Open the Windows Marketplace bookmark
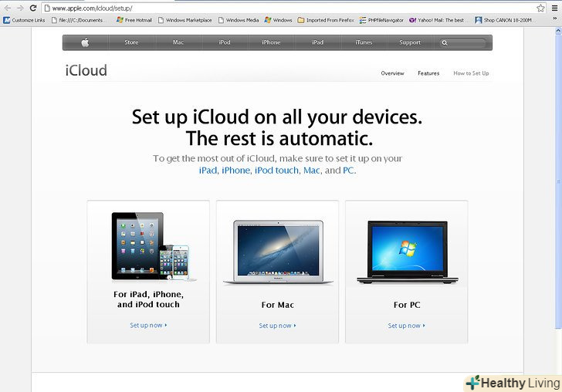Viewport: 562px width, 392px height. [x=185, y=20]
